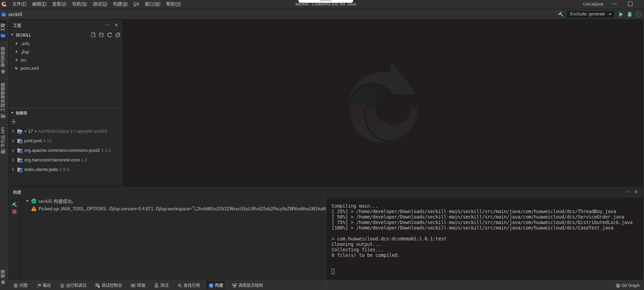This screenshot has width=644, height=290.
Task: Expand hamcrest-core 1.3 dependency
Action: pos(13,160)
